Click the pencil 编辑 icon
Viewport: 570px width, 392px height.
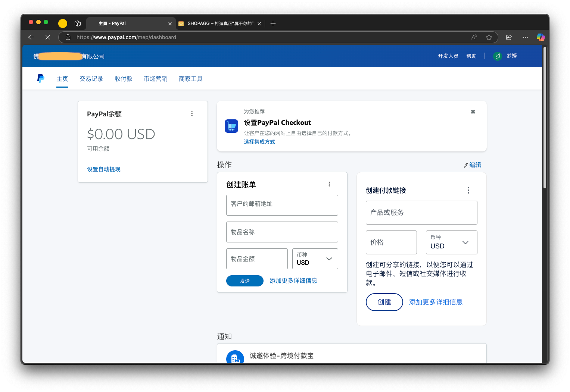pos(466,165)
